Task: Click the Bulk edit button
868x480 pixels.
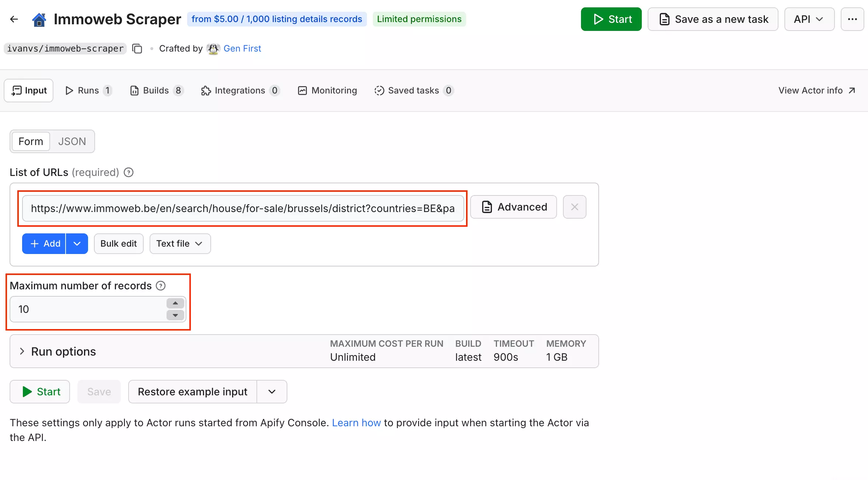Action: (x=119, y=244)
